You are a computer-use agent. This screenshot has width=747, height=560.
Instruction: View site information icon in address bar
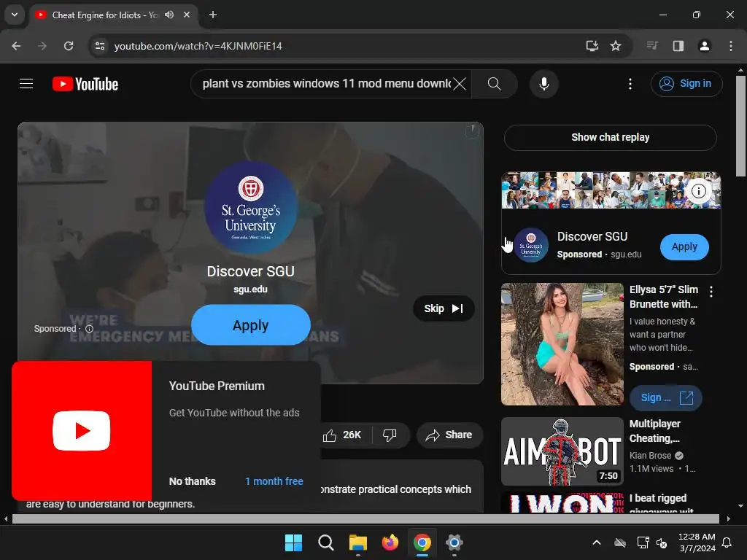pos(99,46)
